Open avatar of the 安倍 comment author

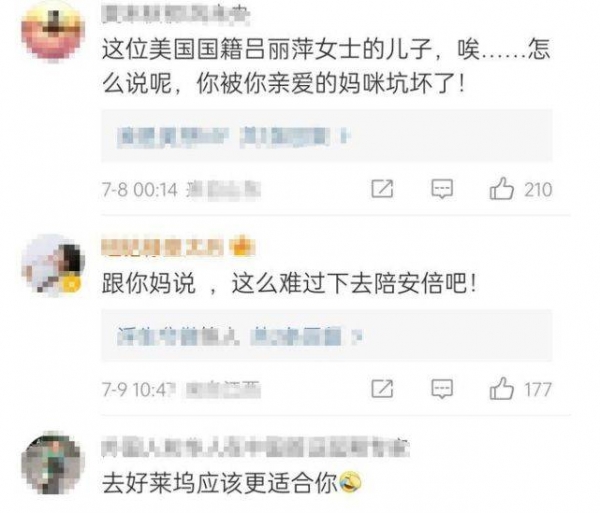point(53,265)
